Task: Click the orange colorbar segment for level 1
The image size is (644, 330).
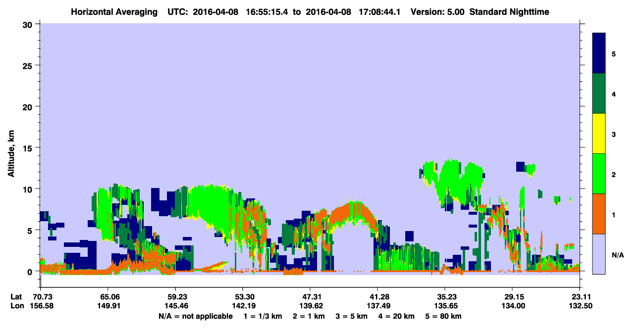Action: pos(599,214)
